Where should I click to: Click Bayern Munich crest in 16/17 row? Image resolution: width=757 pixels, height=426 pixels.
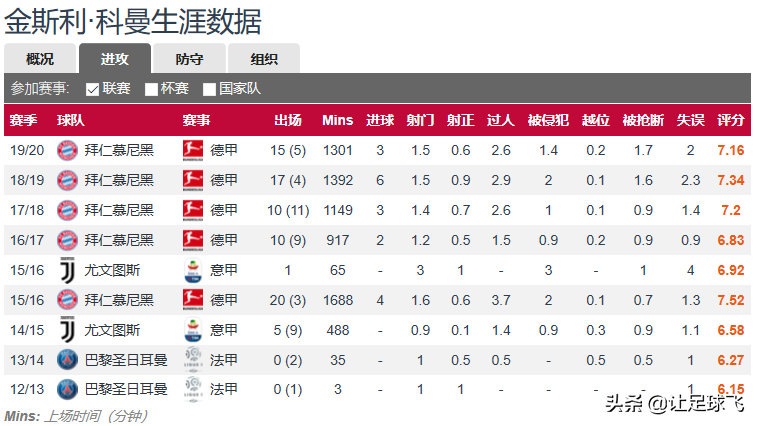67,240
